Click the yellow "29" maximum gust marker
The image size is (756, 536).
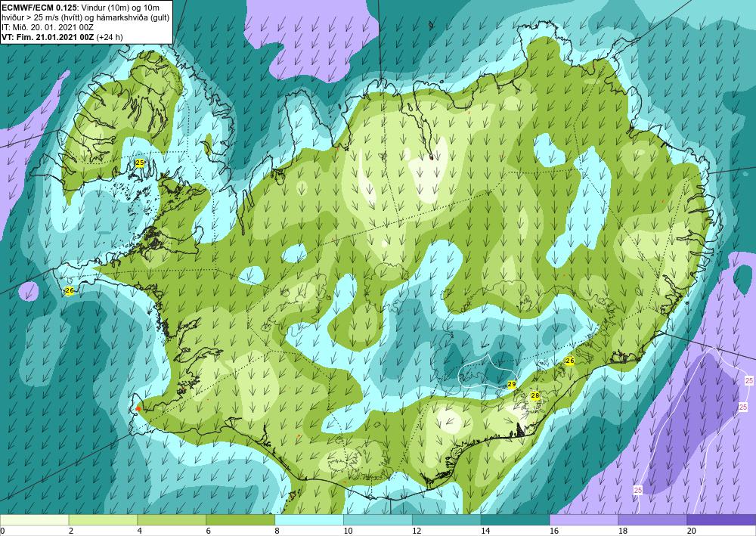[512, 384]
